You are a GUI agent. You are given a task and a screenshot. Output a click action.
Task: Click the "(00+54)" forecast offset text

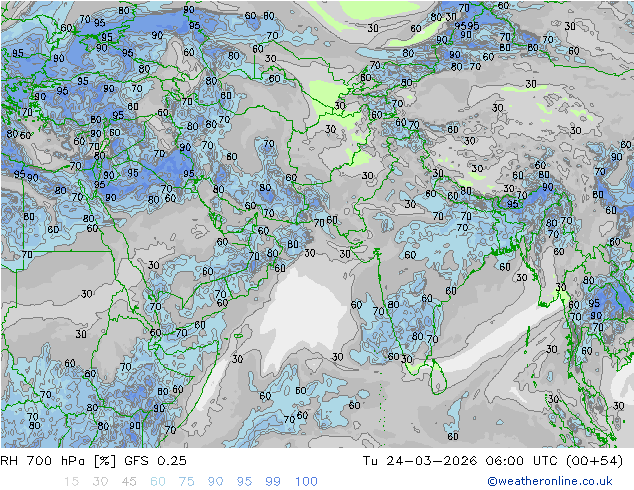594,461
